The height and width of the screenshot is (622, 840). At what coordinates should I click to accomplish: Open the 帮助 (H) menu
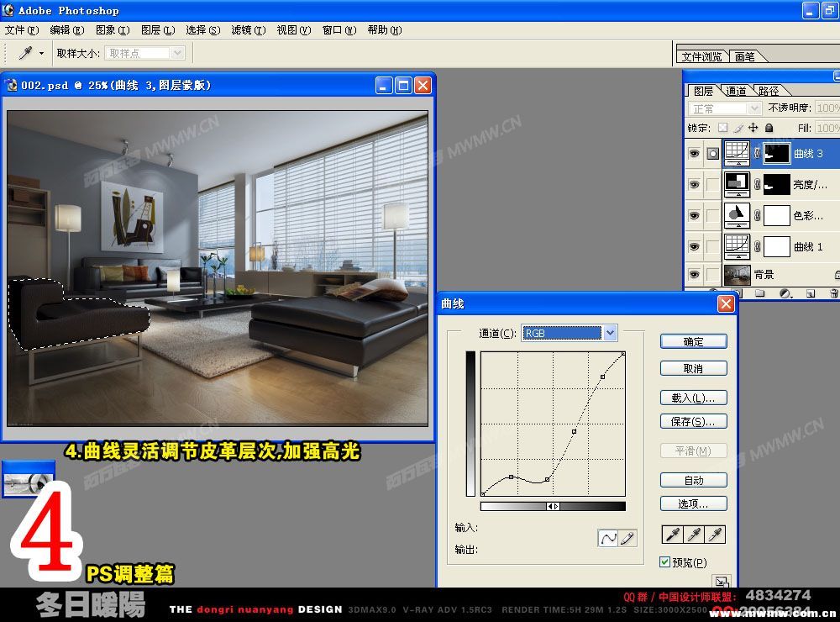[x=385, y=30]
